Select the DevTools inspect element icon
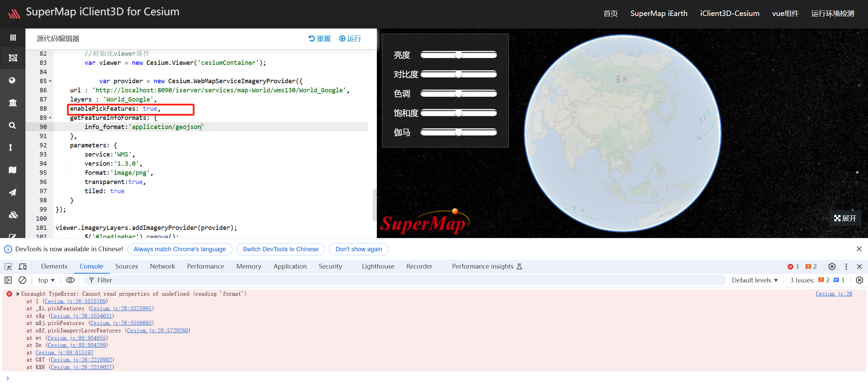Image resolution: width=868 pixels, height=384 pixels. click(x=8, y=267)
